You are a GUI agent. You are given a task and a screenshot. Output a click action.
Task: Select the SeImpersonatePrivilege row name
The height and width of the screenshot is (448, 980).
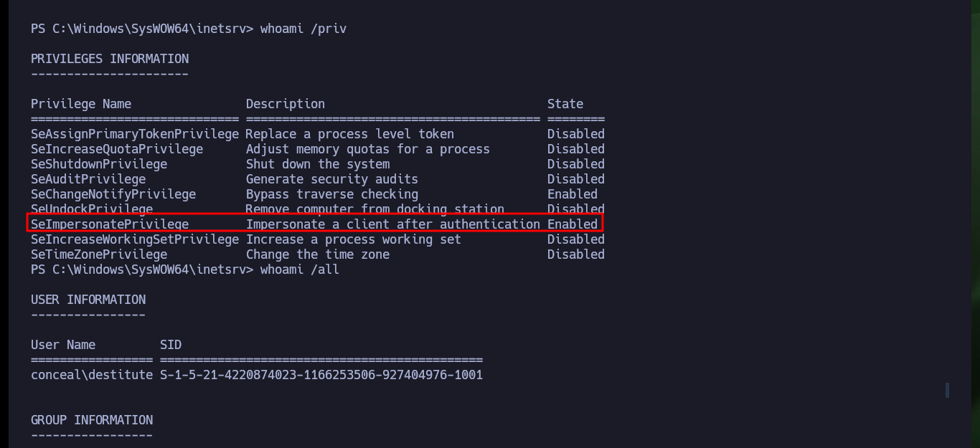[110, 224]
